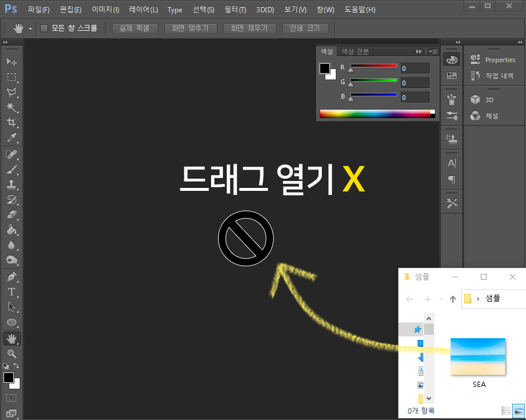The width and height of the screenshot is (526, 420).
Task: Click the 샘플 address bar in Explorer
Action: (x=493, y=298)
